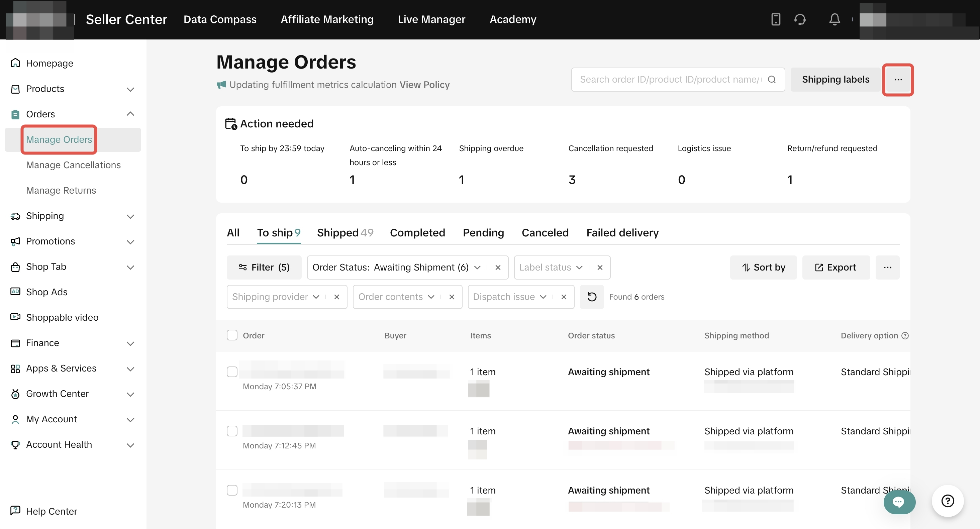Open the View Policy link
This screenshot has height=529, width=980.
tap(424, 84)
